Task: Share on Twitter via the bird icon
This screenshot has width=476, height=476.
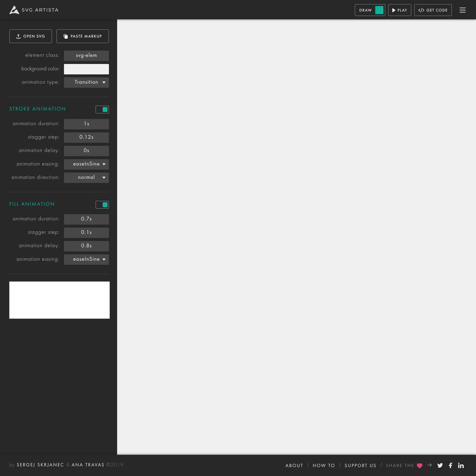Action: 440,465
